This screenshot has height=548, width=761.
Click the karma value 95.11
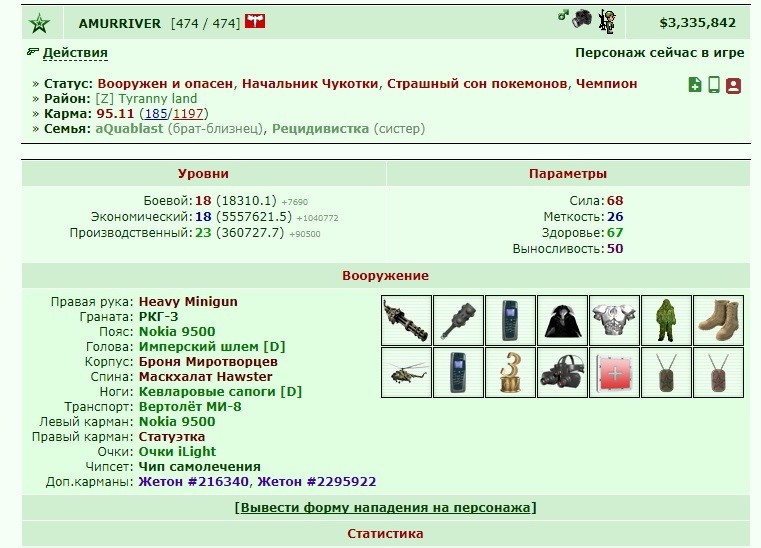coord(115,114)
